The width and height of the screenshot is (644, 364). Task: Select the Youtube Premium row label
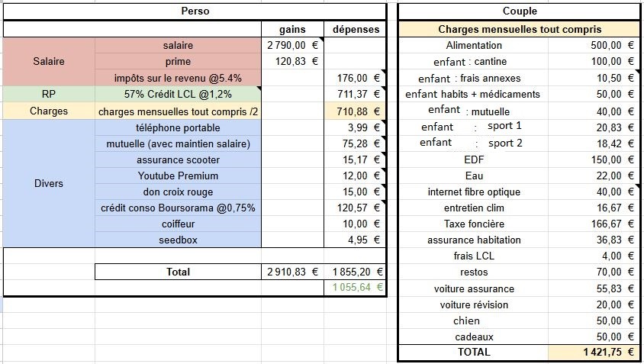178,176
